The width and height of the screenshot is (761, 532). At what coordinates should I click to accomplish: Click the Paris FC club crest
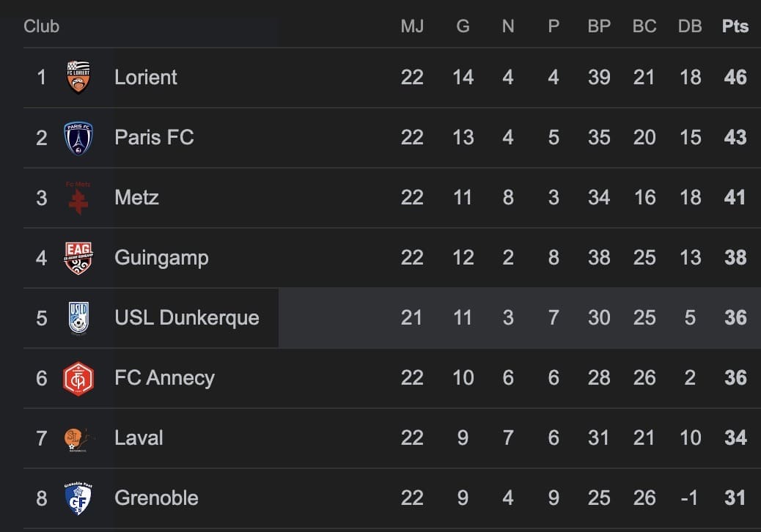click(x=78, y=138)
